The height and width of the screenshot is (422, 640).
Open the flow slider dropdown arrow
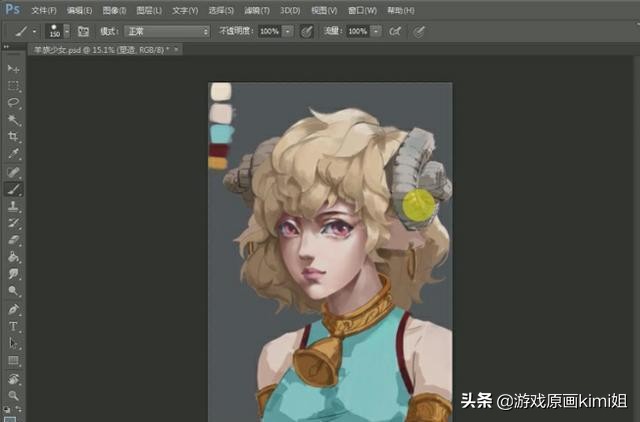[376, 31]
